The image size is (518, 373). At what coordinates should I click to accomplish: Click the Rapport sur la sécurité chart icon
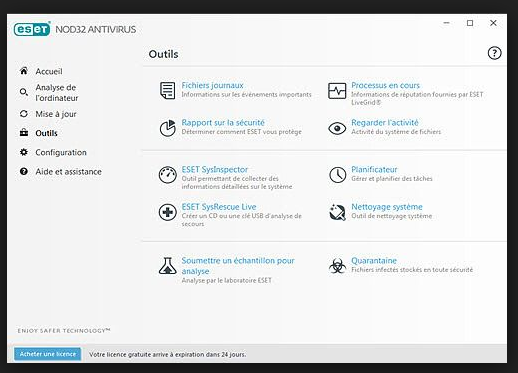(x=167, y=128)
